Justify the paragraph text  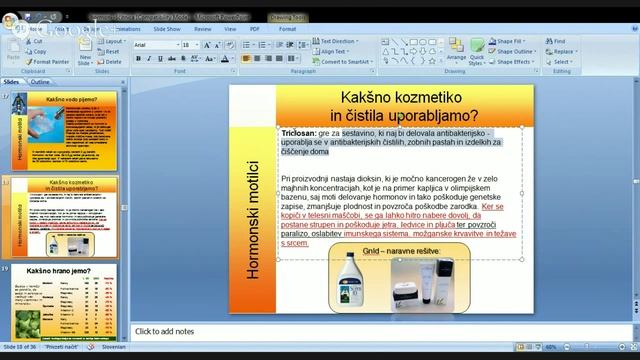click(279, 59)
